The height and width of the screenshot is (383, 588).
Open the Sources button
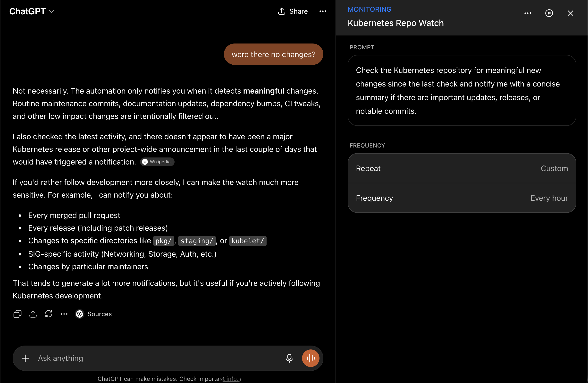coord(93,314)
